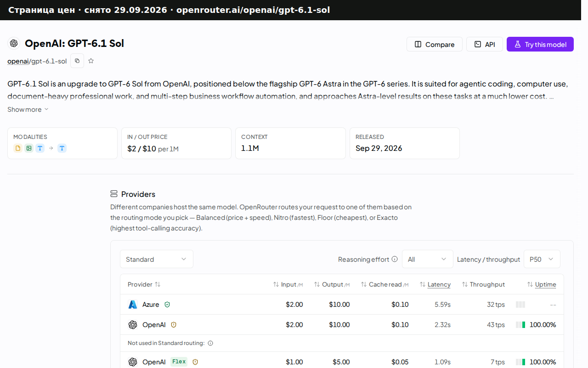Click the Compare button
The height and width of the screenshot is (368, 588).
pos(435,44)
